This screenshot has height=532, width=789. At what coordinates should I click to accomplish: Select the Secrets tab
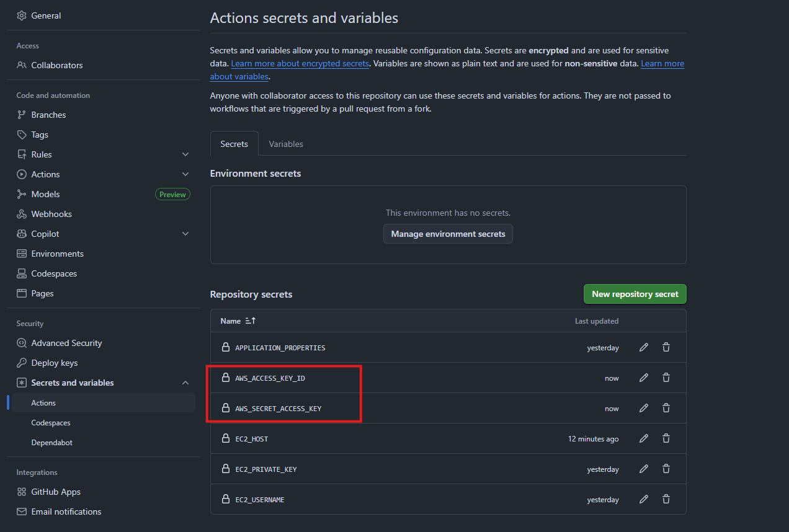point(234,144)
